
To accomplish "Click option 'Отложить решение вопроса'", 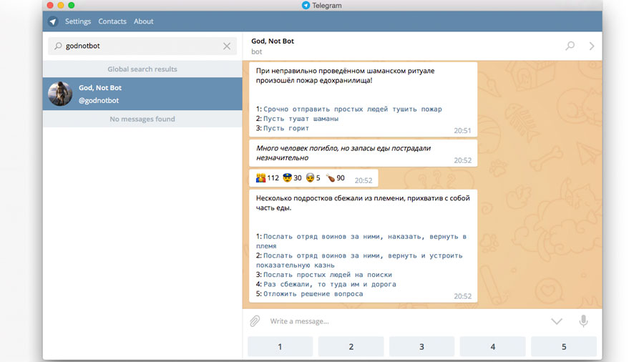I will (x=313, y=294).
